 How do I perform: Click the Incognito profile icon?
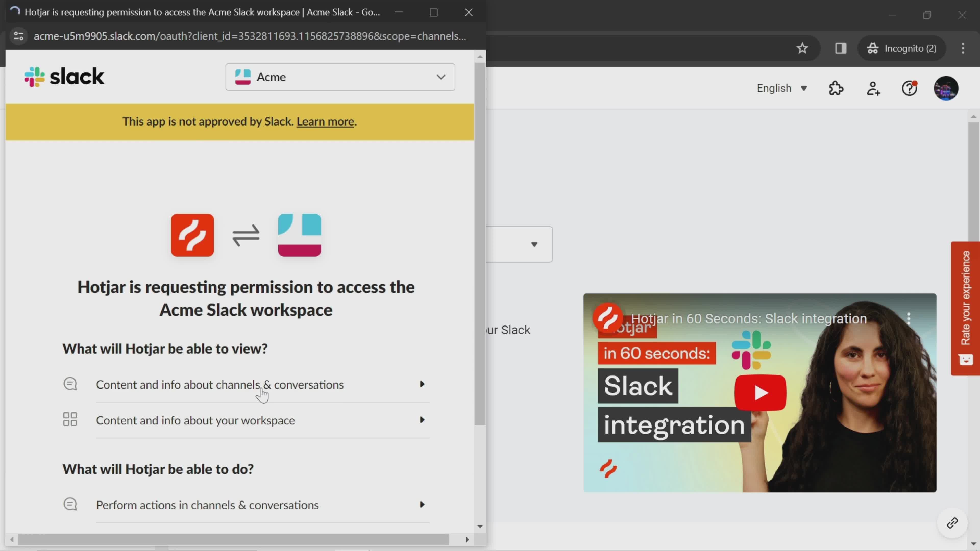point(875,48)
